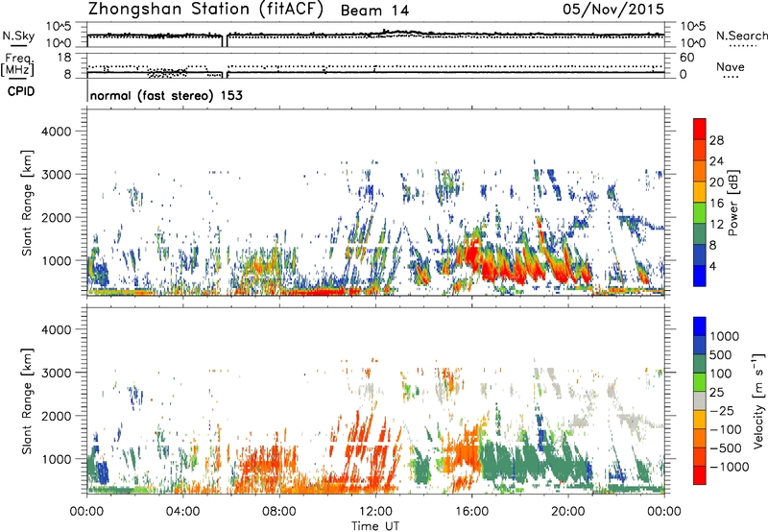Click the strong red backscatter near 16:00 in power panel
This screenshot has height=532, width=768.
point(471,254)
